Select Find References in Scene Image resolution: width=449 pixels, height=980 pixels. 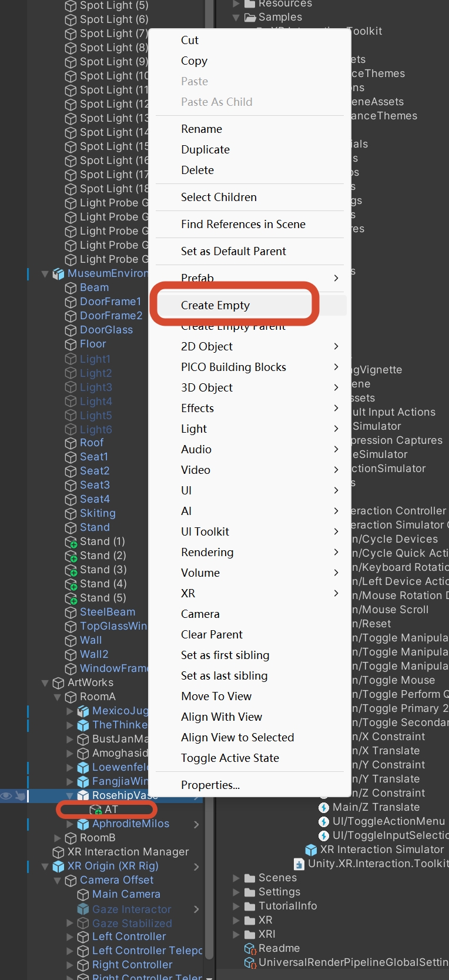point(249,224)
